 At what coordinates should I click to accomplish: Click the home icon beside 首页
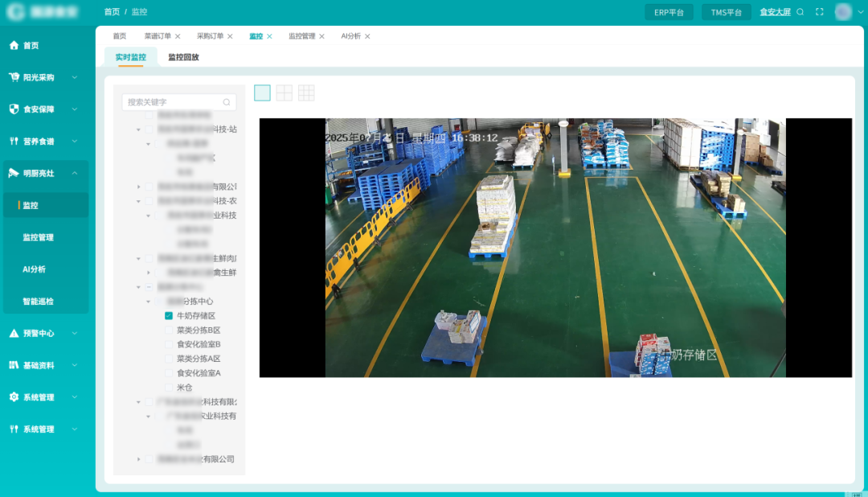pos(14,45)
